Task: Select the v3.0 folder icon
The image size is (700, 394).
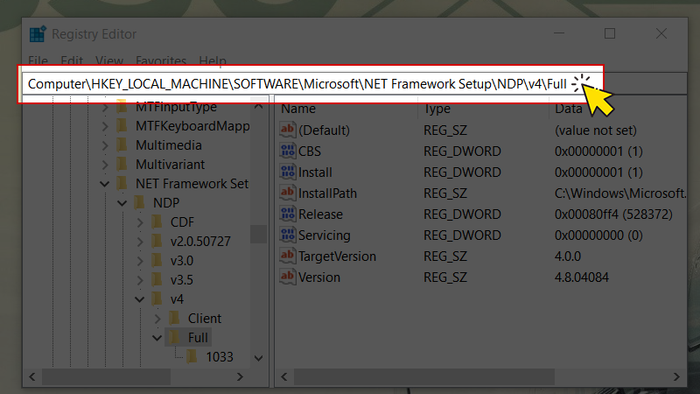Action: tap(157, 260)
